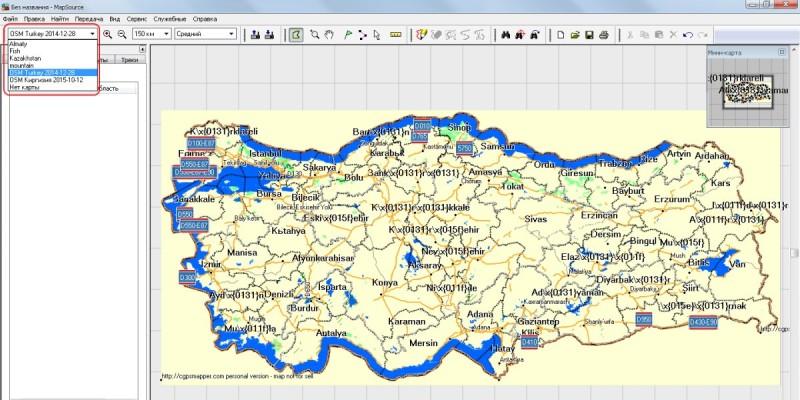Click Mersin label on the map
Viewport: 800px width, 400px height.
[x=423, y=343]
